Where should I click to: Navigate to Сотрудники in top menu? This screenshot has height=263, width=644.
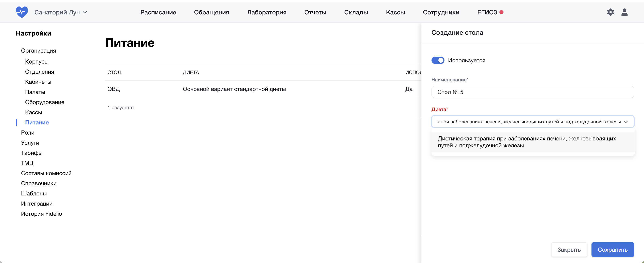tap(441, 12)
